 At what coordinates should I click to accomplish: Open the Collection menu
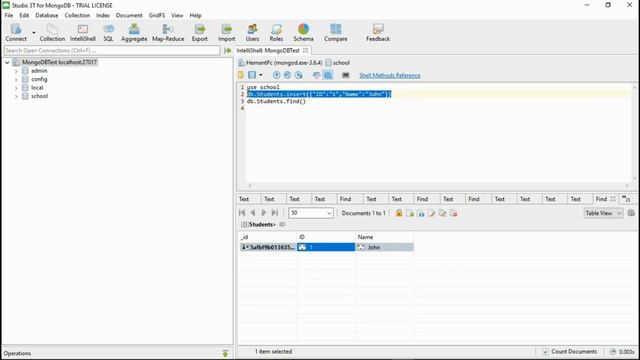coord(77,15)
